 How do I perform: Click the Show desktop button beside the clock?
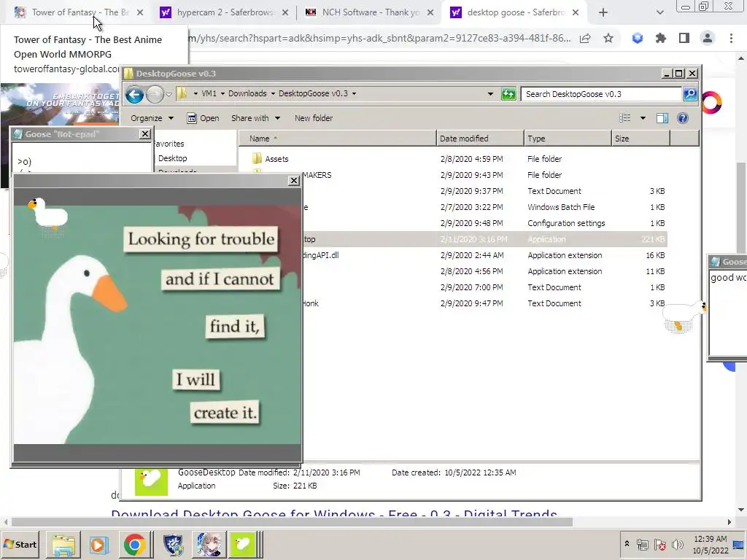pos(740,544)
